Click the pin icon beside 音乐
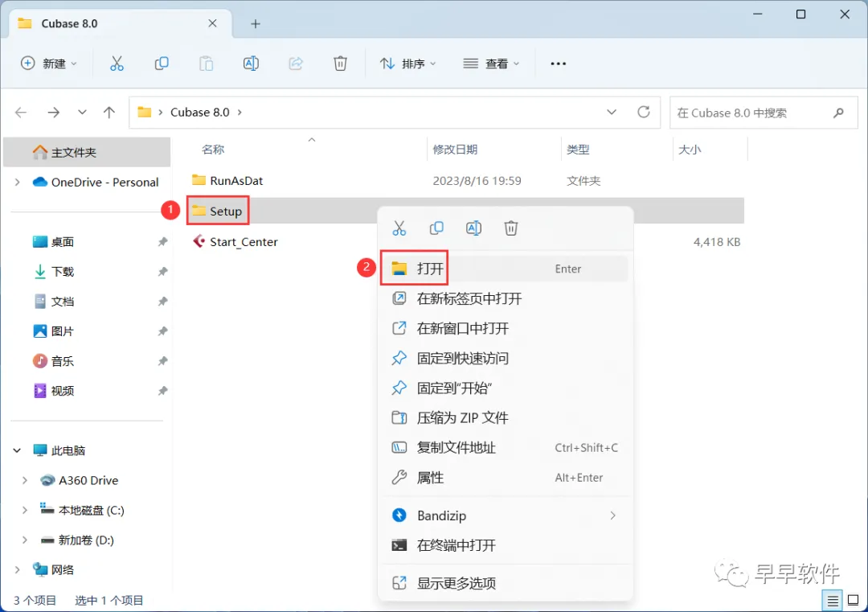The height and width of the screenshot is (612, 868). pos(162,361)
